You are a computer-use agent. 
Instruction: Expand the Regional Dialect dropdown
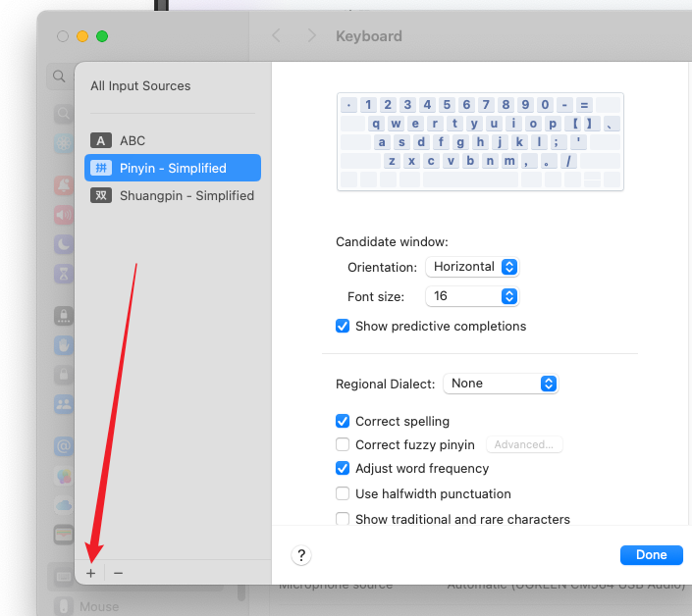(x=501, y=384)
